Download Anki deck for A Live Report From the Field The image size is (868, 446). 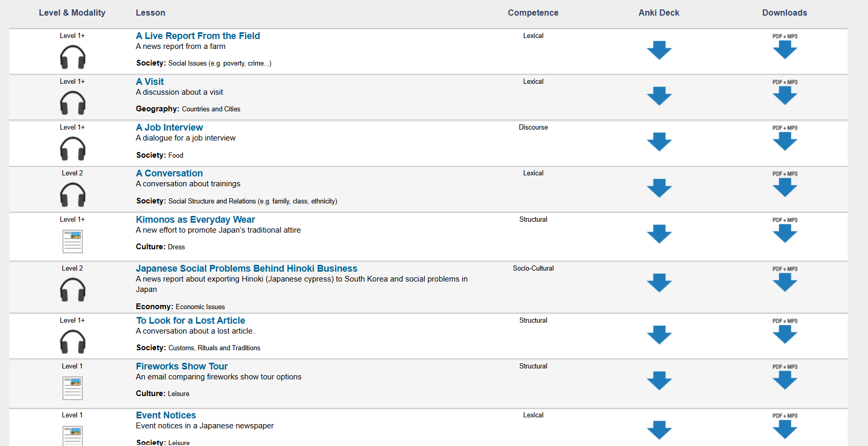(x=659, y=50)
